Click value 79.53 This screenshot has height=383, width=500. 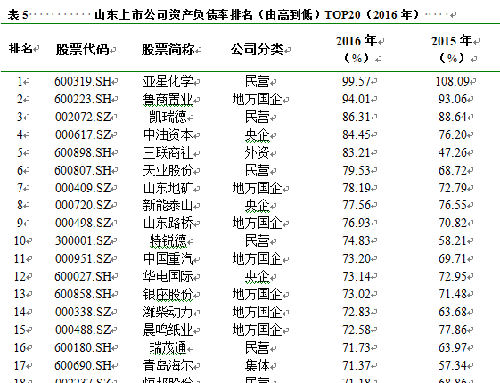pos(356,171)
